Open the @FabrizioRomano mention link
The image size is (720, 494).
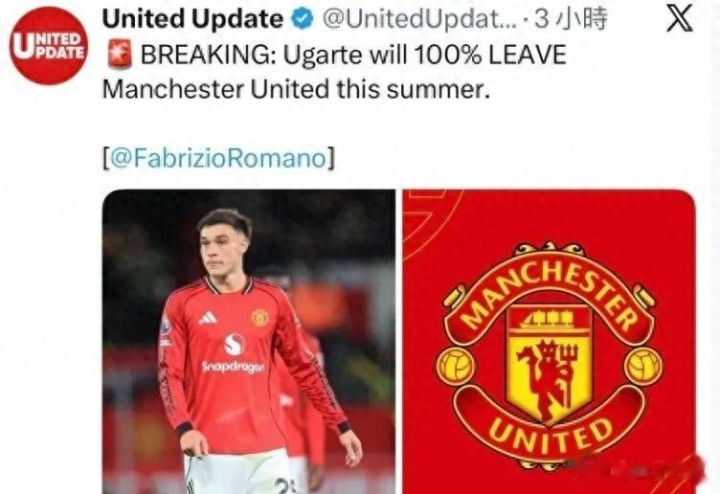(x=219, y=159)
